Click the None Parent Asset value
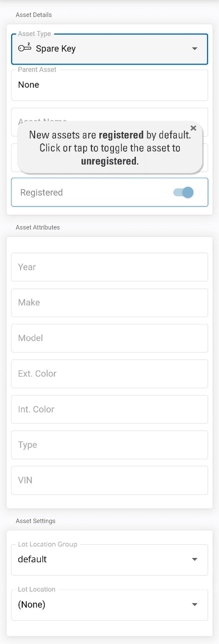 [x=29, y=85]
